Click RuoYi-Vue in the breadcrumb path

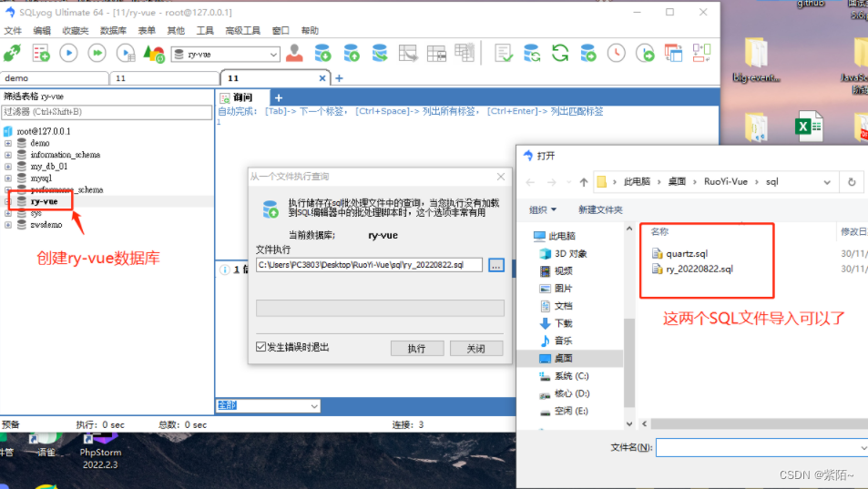[726, 181]
